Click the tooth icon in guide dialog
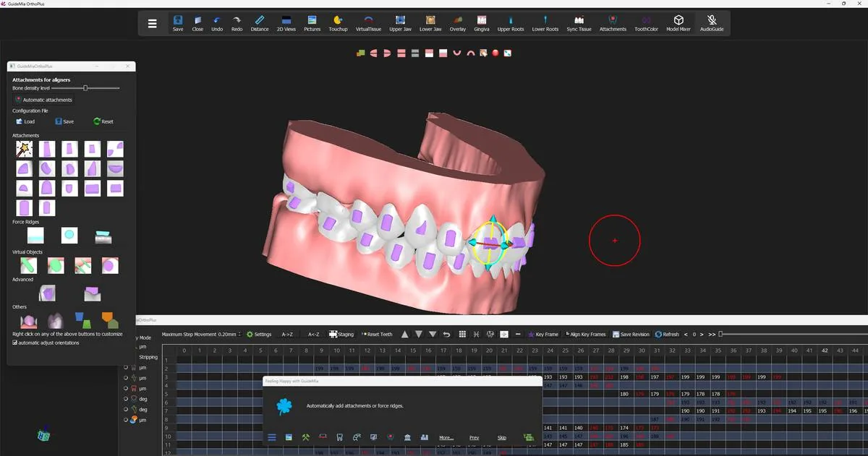868x456 pixels. click(340, 437)
